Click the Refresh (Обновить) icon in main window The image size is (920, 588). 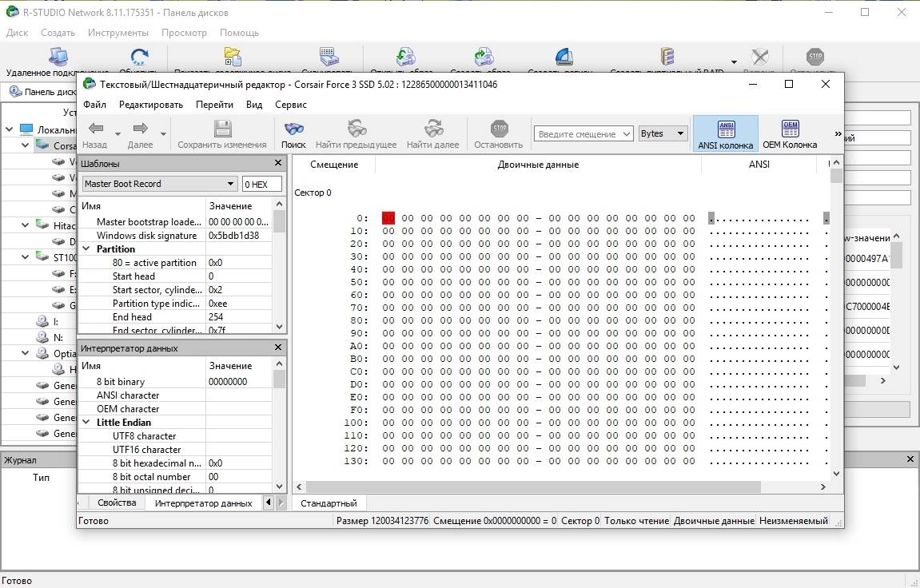coord(139,57)
